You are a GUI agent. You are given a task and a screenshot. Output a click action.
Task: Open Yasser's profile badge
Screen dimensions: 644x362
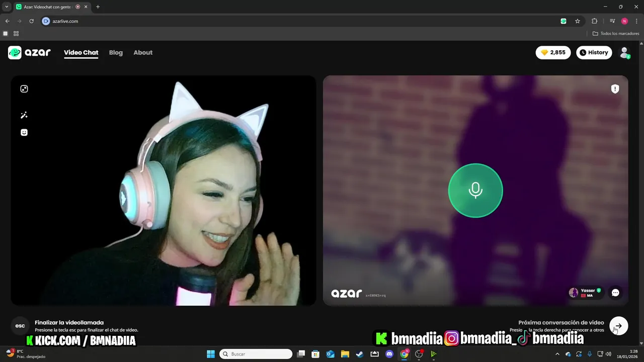[x=585, y=293]
